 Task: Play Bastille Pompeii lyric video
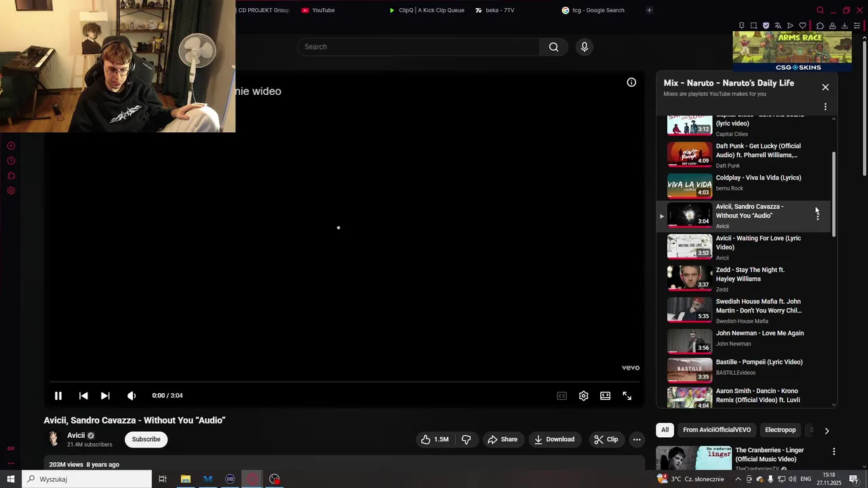[743, 370]
